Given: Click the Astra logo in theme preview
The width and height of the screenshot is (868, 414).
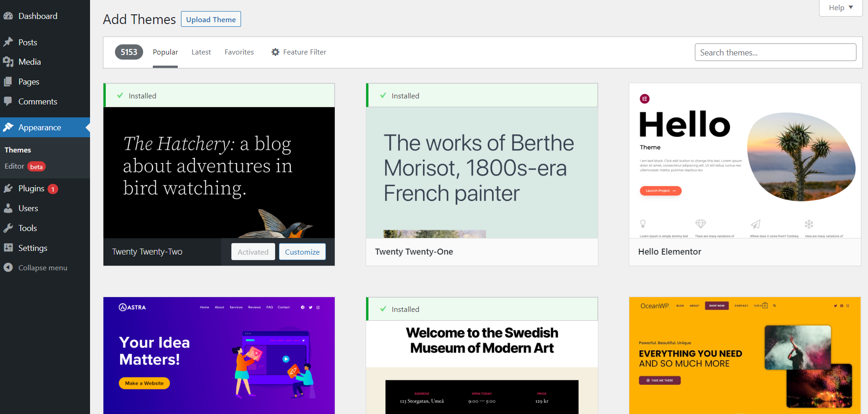Looking at the screenshot, I should point(133,307).
